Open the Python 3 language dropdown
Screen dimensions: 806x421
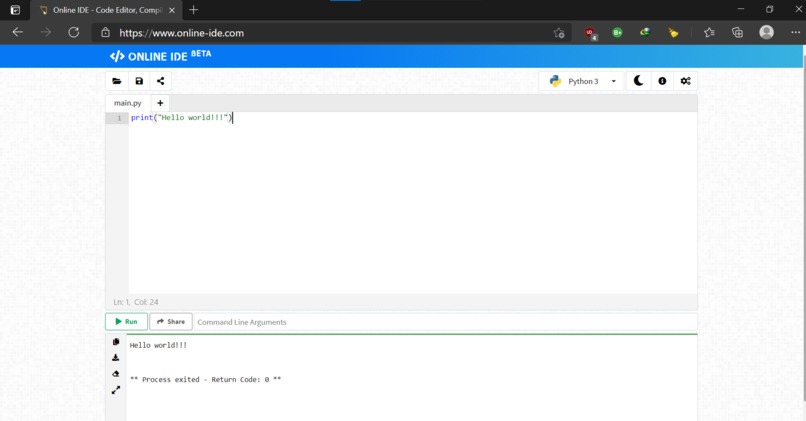coord(581,81)
